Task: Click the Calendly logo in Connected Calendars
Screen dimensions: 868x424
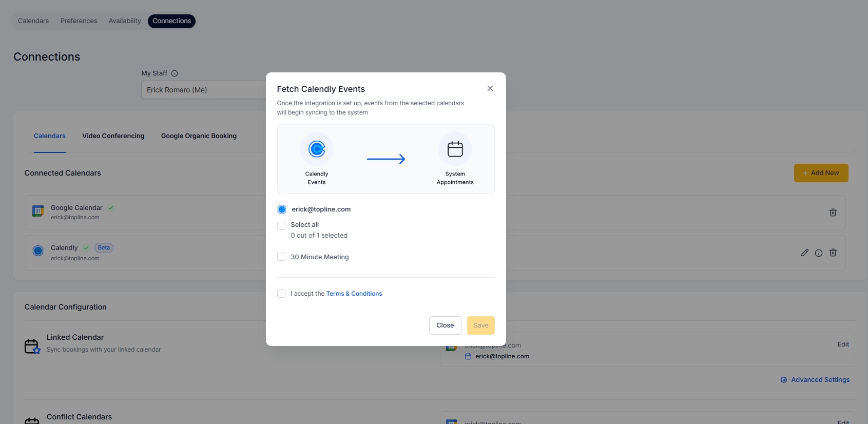Action: click(38, 251)
